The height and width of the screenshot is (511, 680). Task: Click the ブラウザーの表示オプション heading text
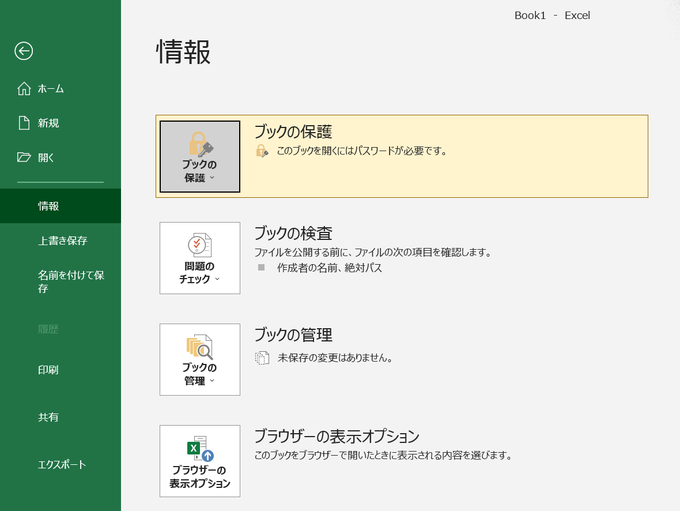pos(337,436)
